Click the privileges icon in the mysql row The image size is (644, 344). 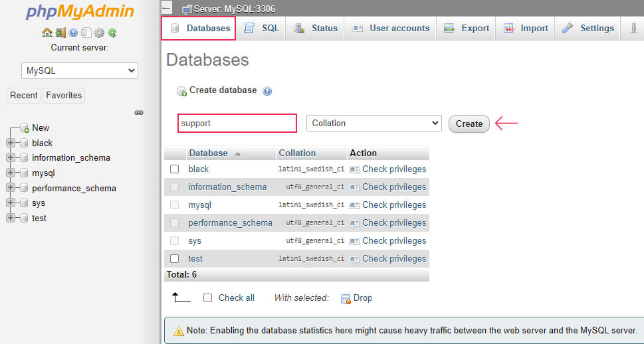tap(354, 205)
